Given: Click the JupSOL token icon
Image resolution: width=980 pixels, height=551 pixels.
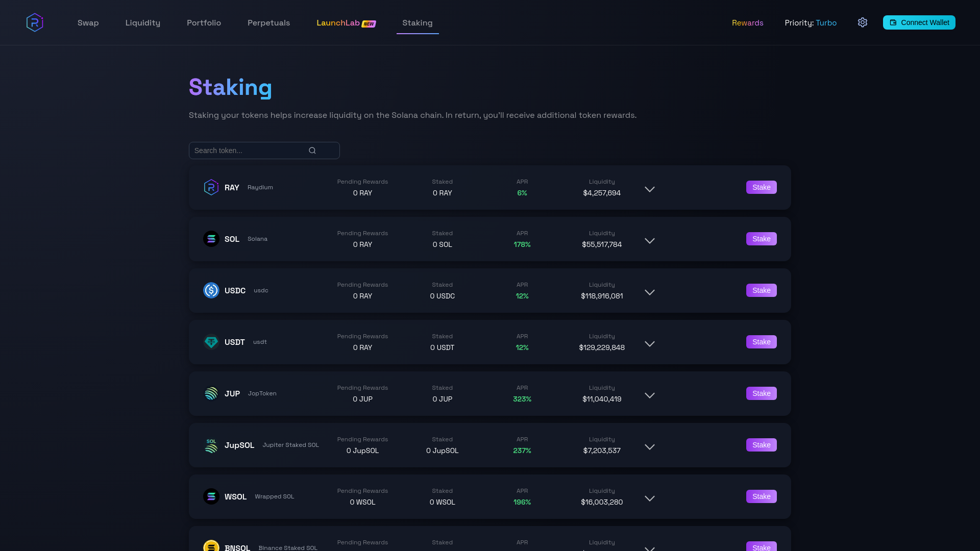Looking at the screenshot, I should [x=211, y=445].
